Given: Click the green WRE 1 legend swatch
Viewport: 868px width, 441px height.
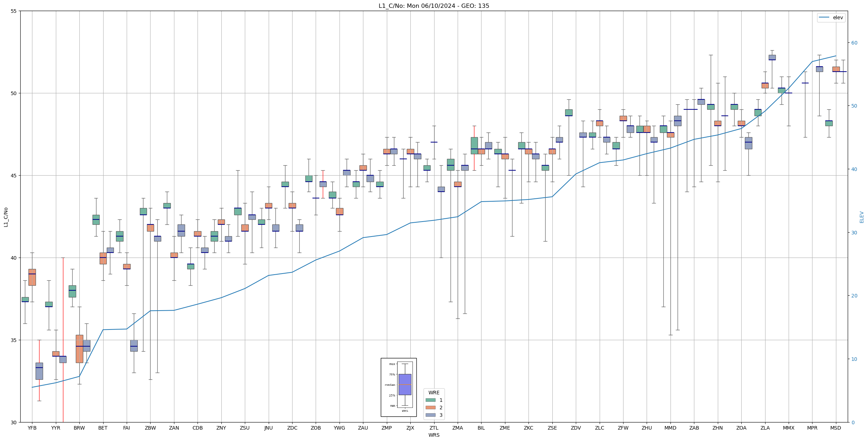Looking at the screenshot, I should tap(430, 400).
